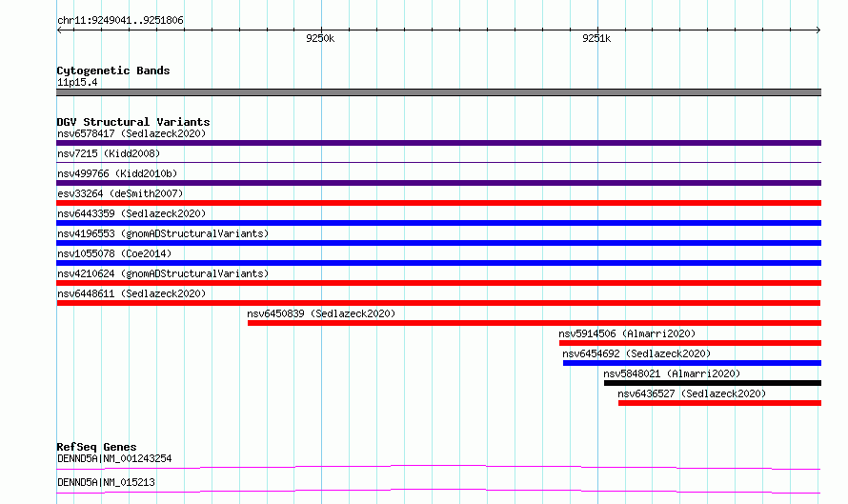Click the 9251k ruler tick label
Viewport: 848px width, 504px height.
tap(596, 38)
